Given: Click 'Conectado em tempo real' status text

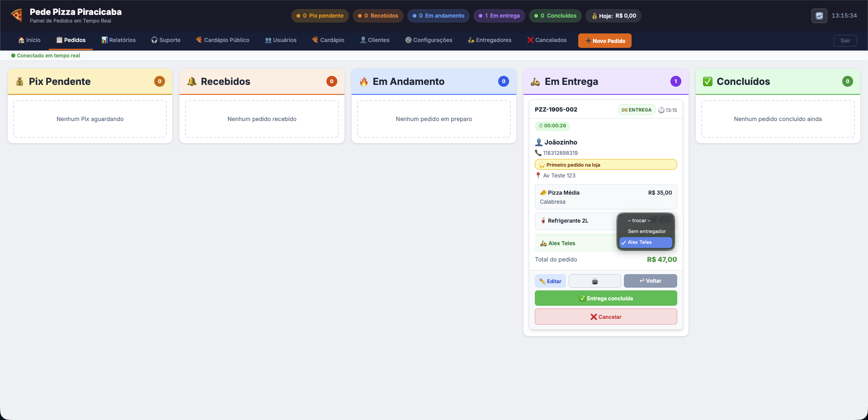Looking at the screenshot, I should tap(48, 56).
